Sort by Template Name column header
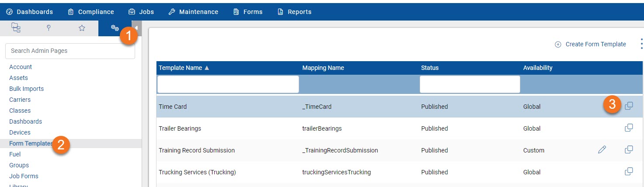 pos(184,68)
